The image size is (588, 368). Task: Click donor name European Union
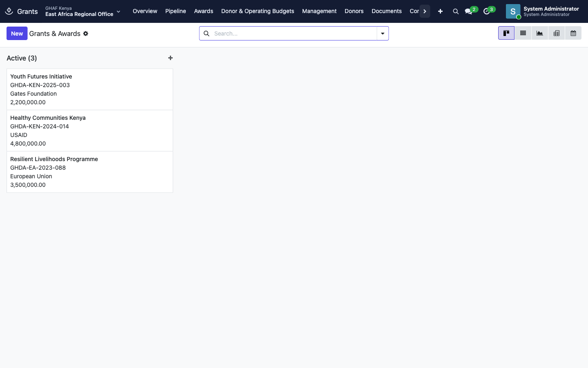tap(31, 176)
